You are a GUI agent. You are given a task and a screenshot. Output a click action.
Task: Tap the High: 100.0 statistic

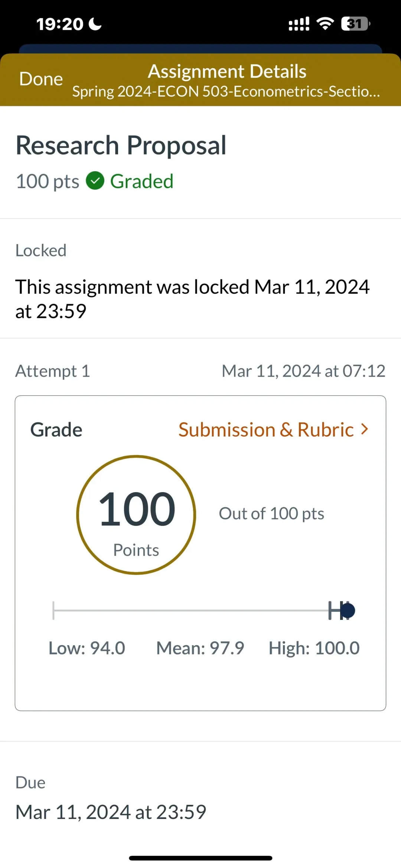(x=314, y=648)
